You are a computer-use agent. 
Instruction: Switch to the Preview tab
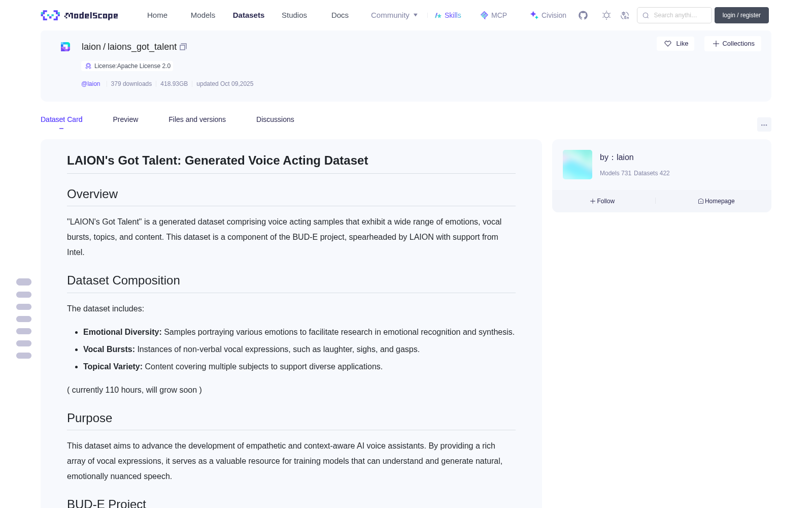(125, 119)
